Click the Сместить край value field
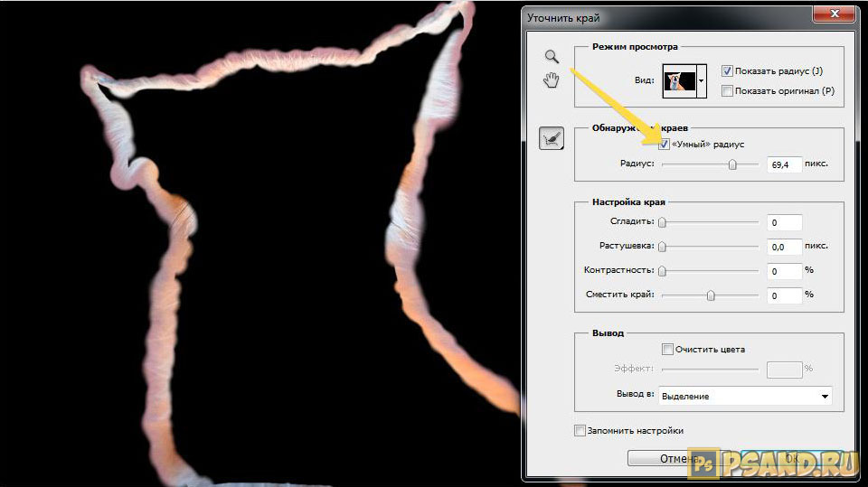The height and width of the screenshot is (487, 868). 785,295
